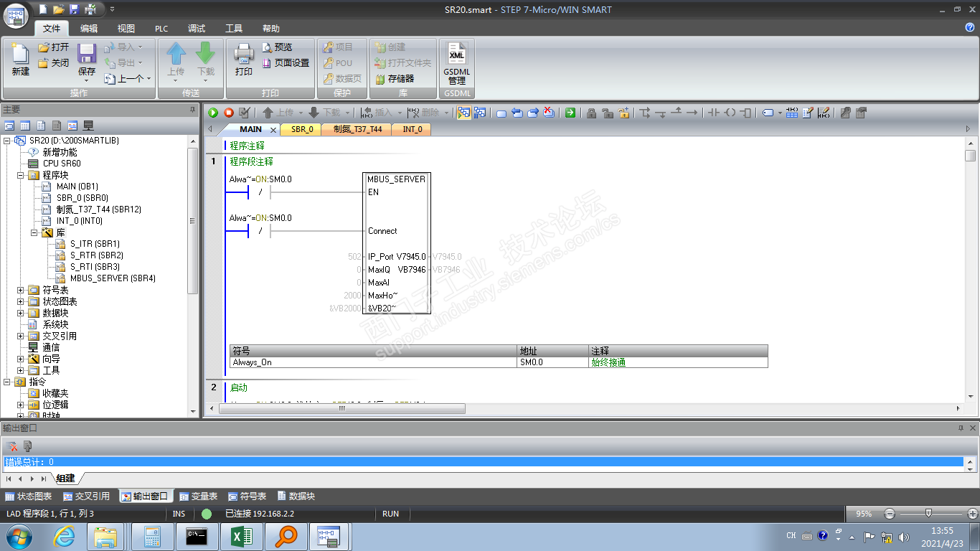Open the 调试 ribbon tab
This screenshot has height=551, width=980.
197,29
